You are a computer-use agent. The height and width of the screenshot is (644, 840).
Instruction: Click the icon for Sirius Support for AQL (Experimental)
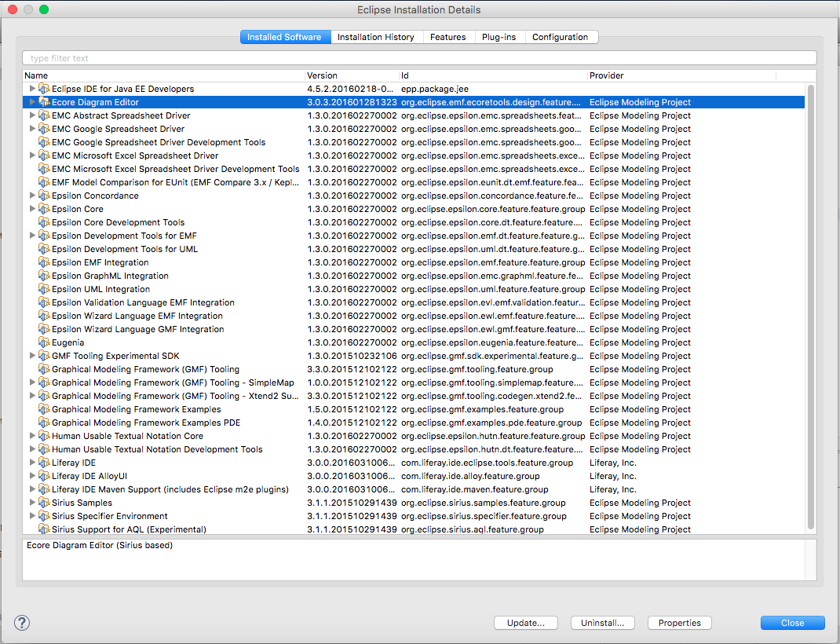pyautogui.click(x=44, y=529)
